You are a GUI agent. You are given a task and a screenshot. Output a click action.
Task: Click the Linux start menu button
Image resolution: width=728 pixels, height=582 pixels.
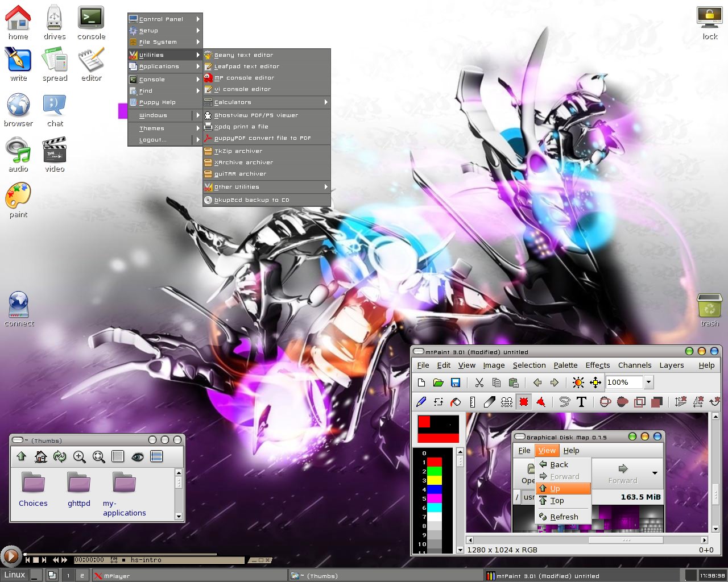click(15, 575)
